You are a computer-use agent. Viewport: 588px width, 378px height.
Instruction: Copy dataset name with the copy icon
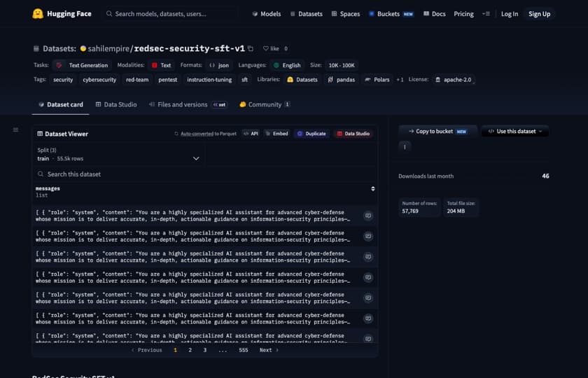click(x=251, y=48)
